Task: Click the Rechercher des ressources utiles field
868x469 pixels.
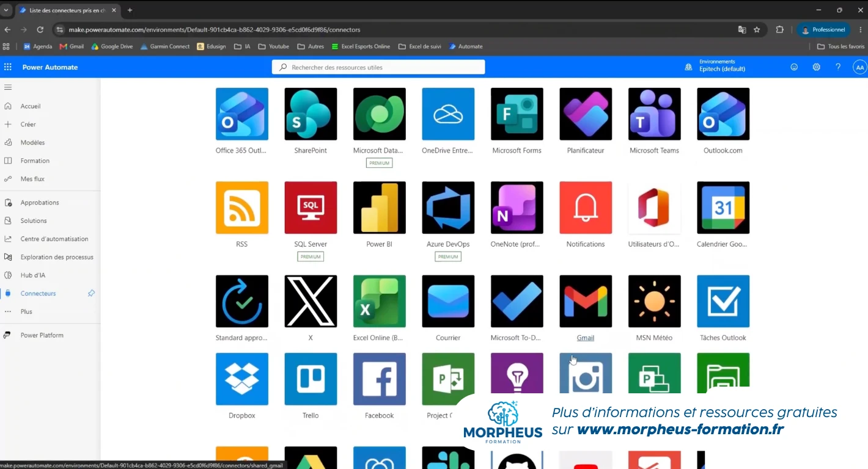Action: click(378, 67)
